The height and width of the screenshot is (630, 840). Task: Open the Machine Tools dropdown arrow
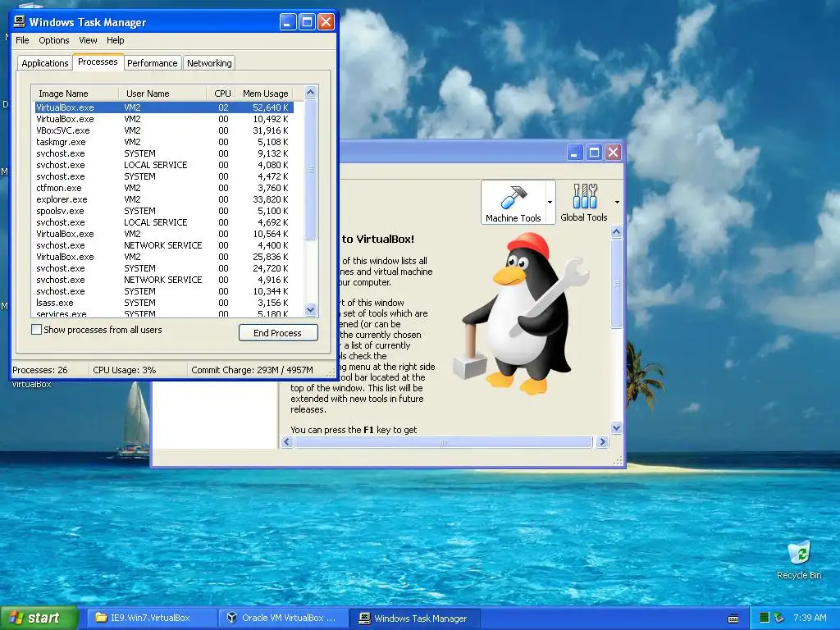point(550,202)
